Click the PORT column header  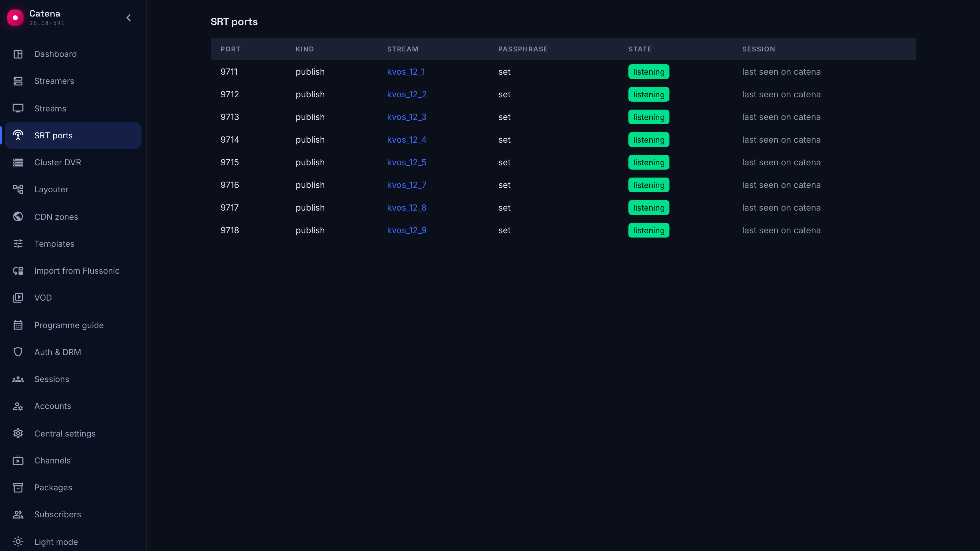click(231, 49)
